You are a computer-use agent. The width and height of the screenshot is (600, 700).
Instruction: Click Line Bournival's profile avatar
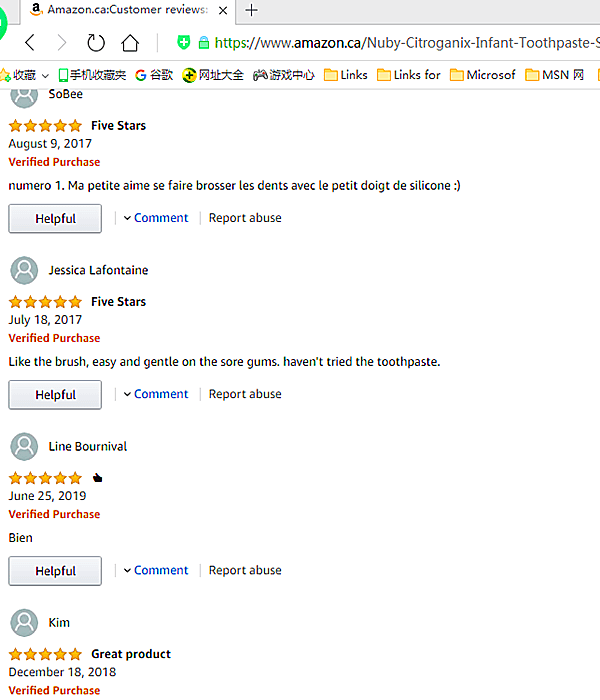[x=24, y=446]
